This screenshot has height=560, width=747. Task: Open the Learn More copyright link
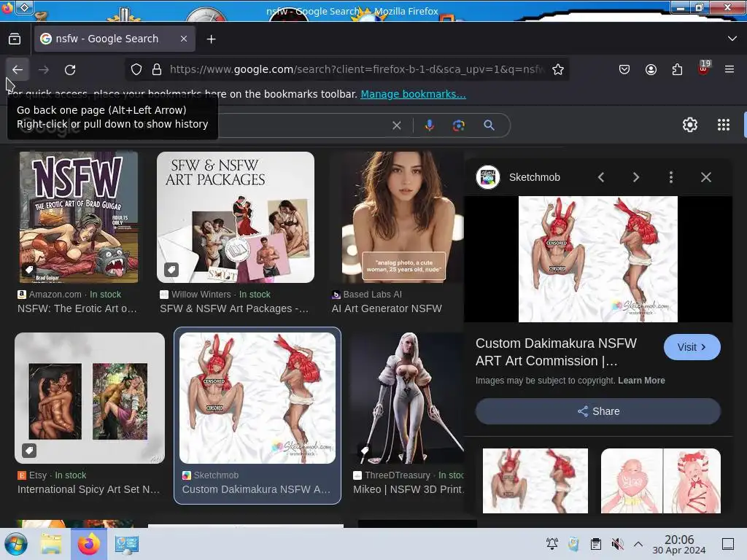[641, 381]
